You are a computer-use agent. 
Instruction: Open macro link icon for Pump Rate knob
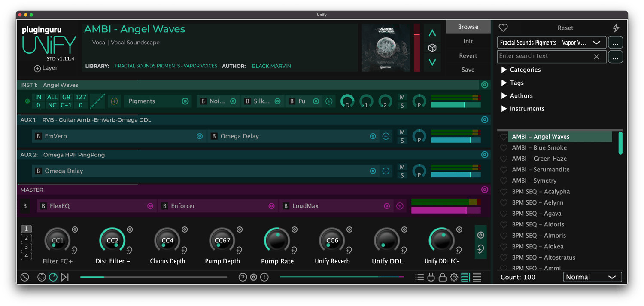click(294, 251)
